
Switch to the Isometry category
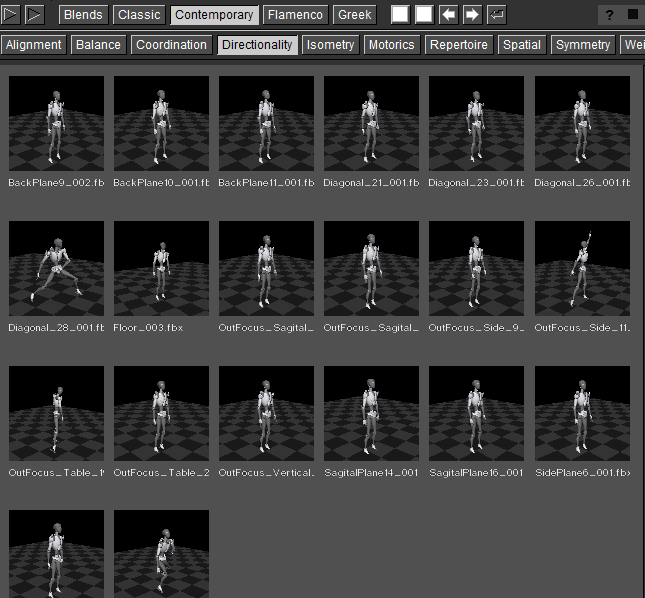(x=331, y=45)
